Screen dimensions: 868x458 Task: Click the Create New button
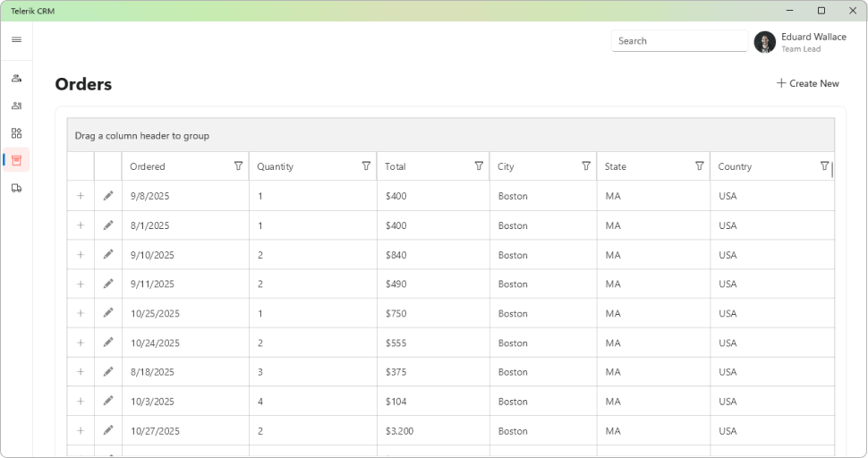[x=808, y=83]
